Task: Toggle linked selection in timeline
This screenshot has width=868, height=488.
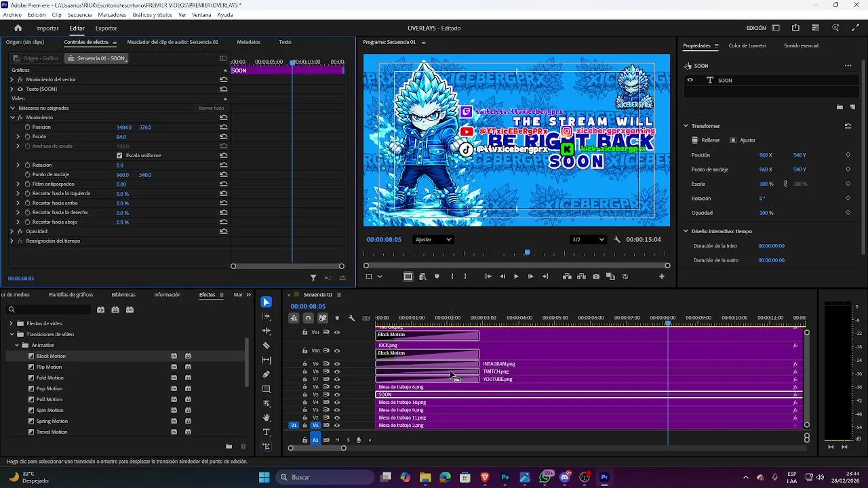Action: pyautogui.click(x=322, y=318)
